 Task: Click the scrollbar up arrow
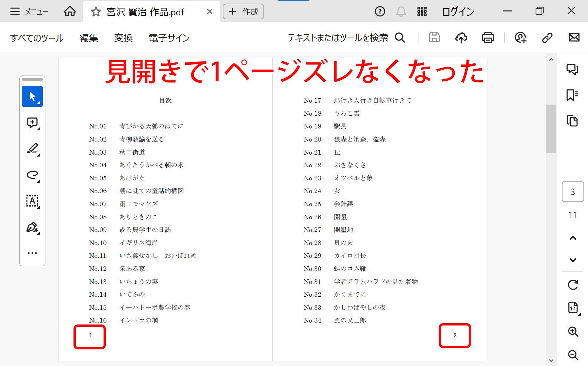(551, 59)
